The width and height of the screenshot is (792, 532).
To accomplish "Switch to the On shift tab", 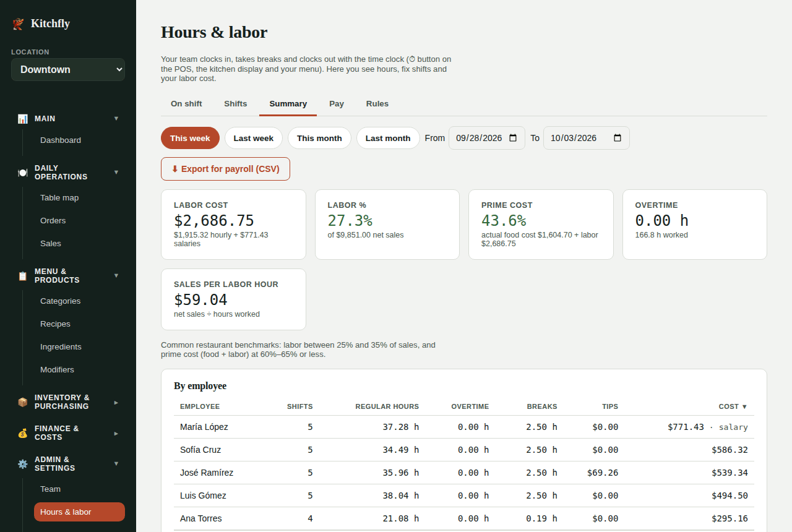I will 186,104.
